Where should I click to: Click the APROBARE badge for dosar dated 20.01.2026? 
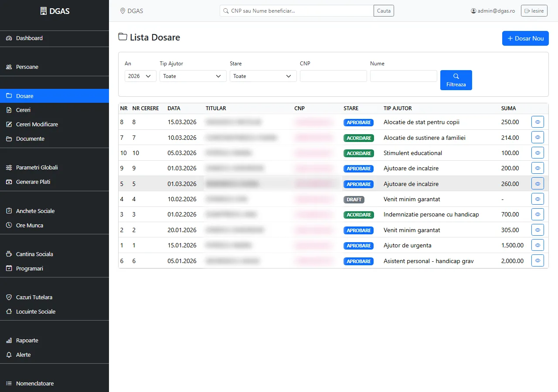pos(359,230)
